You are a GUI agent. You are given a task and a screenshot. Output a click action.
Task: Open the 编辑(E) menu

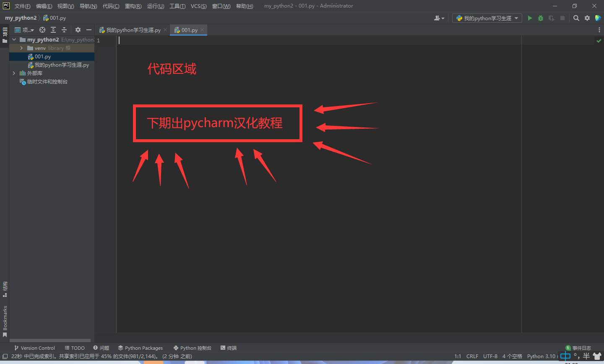[44, 6]
